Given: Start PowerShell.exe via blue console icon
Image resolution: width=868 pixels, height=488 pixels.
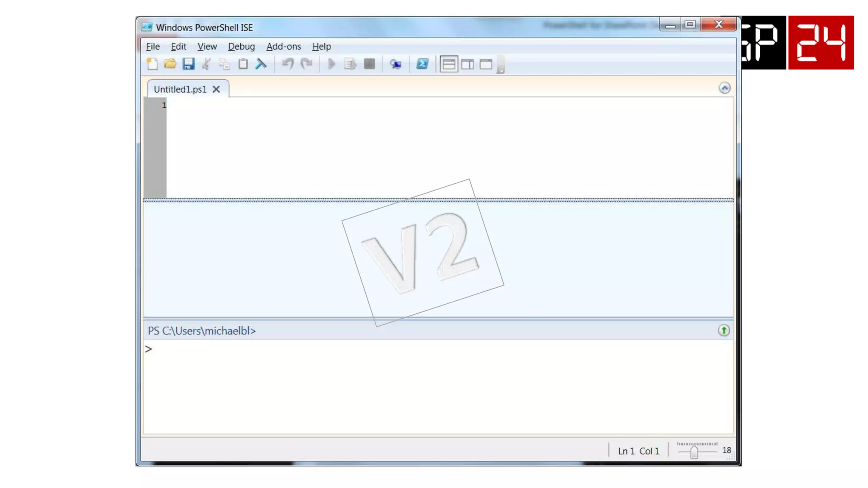Looking at the screenshot, I should coord(422,64).
